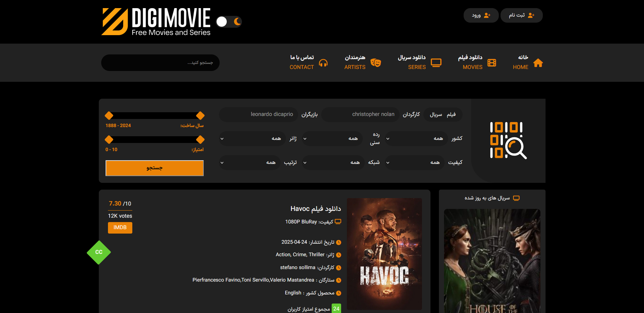Image resolution: width=644 pixels, height=313 pixels.
Task: Select the فیلم filter tab
Action: click(x=451, y=115)
